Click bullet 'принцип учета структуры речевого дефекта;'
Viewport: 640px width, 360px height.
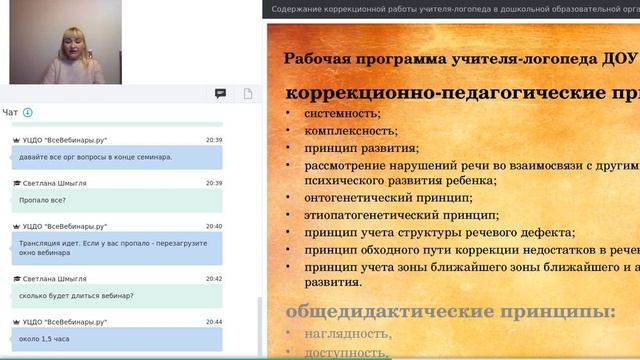tap(439, 233)
